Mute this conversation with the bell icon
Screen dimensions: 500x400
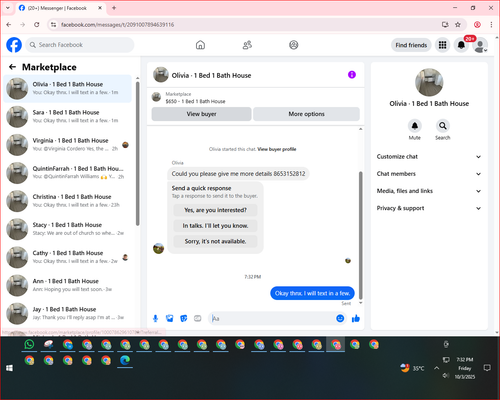point(415,126)
